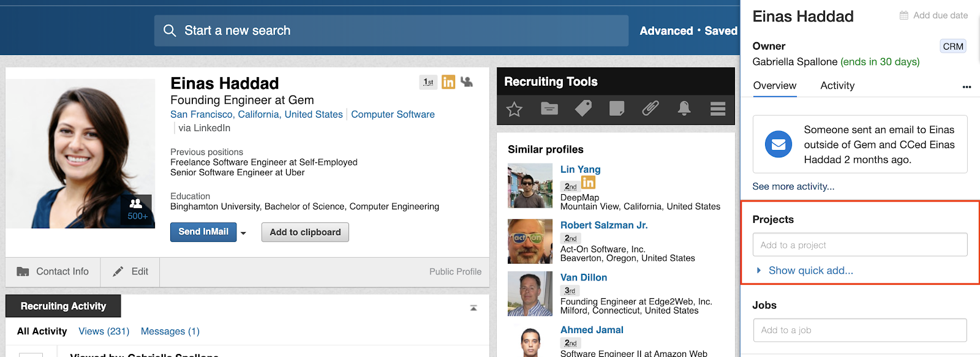Screen dimensions: 980x357
Task: Click Lin Yang's profile thumbnail
Action: tap(530, 186)
